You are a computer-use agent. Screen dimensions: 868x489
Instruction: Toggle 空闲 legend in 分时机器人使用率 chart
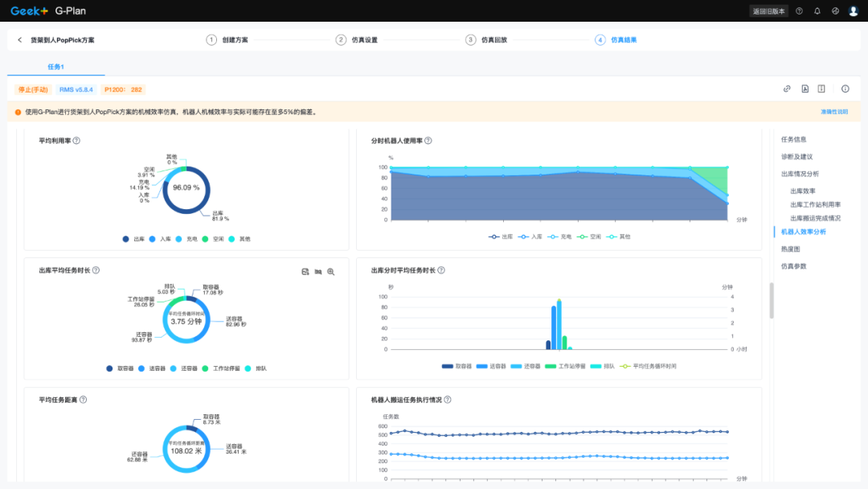coord(591,237)
